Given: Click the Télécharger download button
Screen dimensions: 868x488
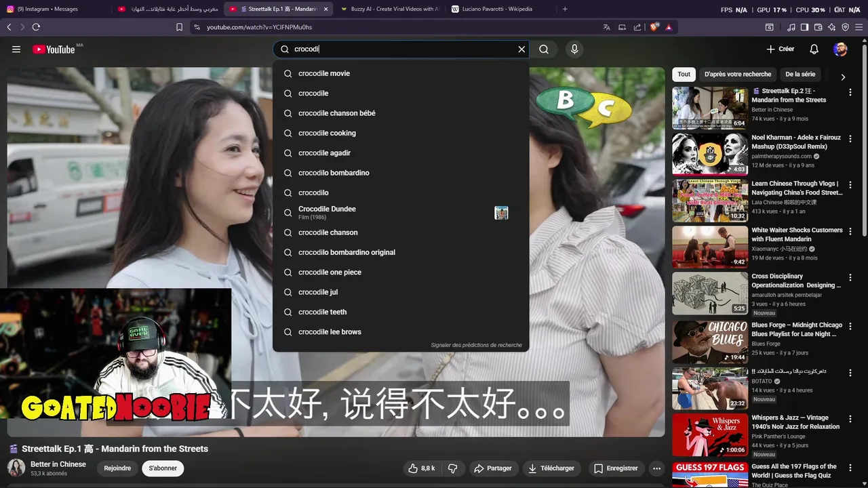Looking at the screenshot, I should point(551,468).
